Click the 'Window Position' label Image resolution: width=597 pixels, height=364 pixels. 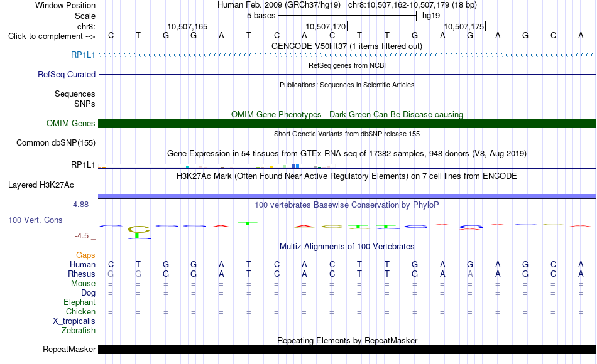pos(65,5)
